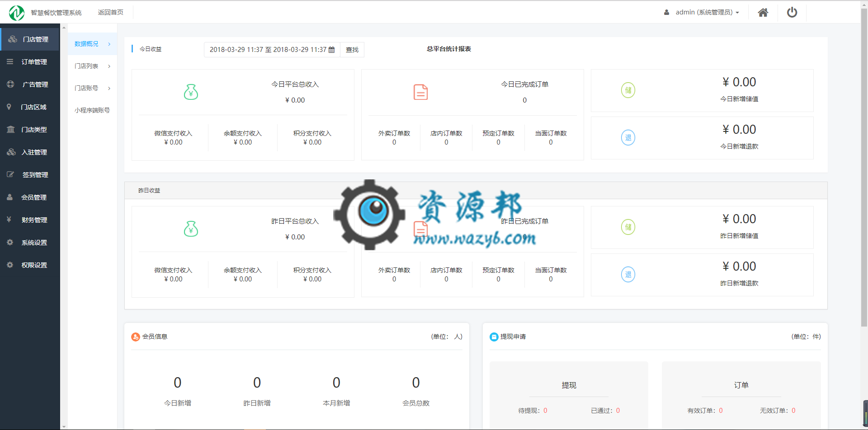Viewport: 868px width, 430px height.
Task: Click the 昨日收益 section header
Action: click(476, 191)
